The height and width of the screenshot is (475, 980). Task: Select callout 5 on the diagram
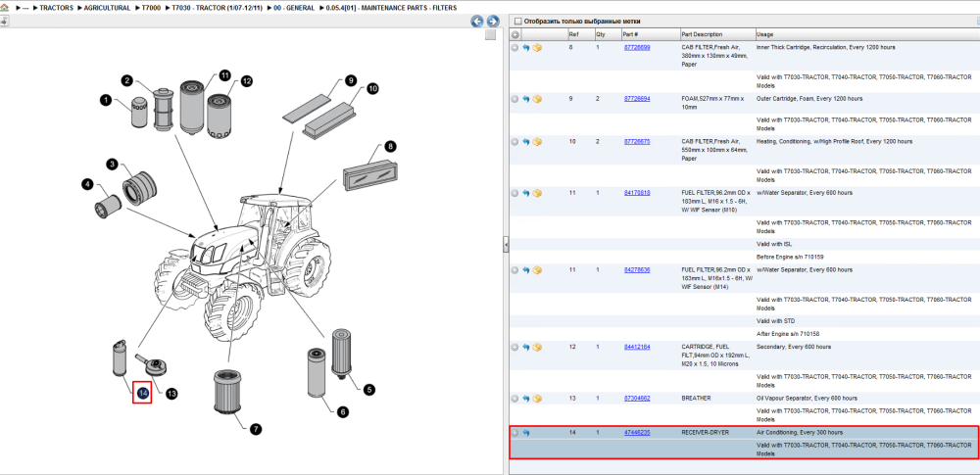pyautogui.click(x=368, y=390)
